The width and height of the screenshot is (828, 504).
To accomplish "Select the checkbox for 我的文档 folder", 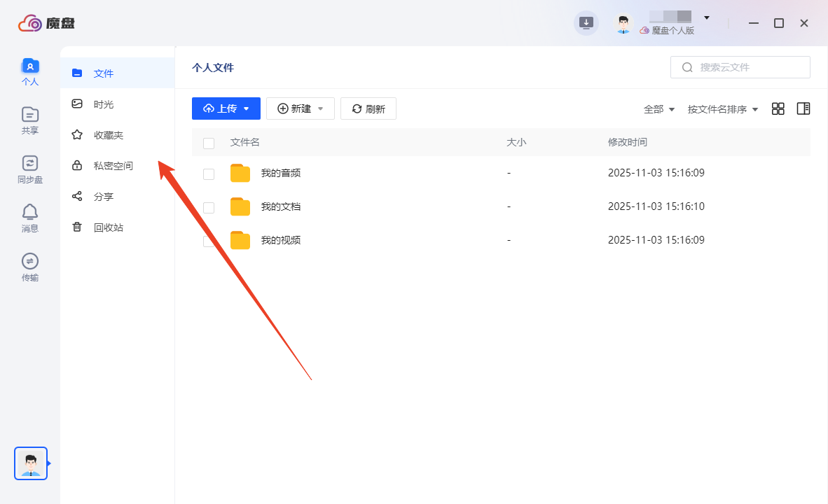I will point(208,206).
